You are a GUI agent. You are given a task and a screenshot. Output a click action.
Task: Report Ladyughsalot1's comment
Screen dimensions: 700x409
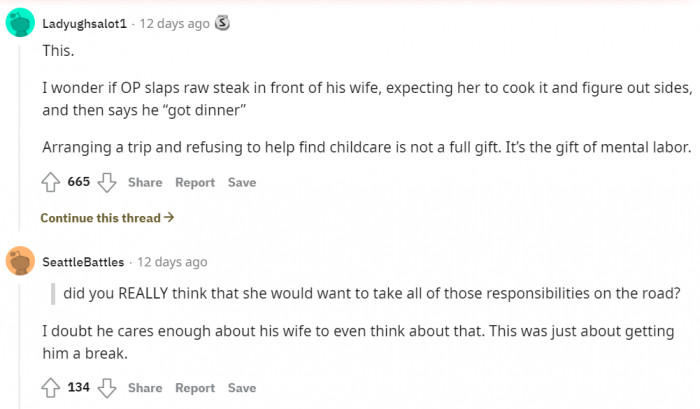click(x=195, y=183)
